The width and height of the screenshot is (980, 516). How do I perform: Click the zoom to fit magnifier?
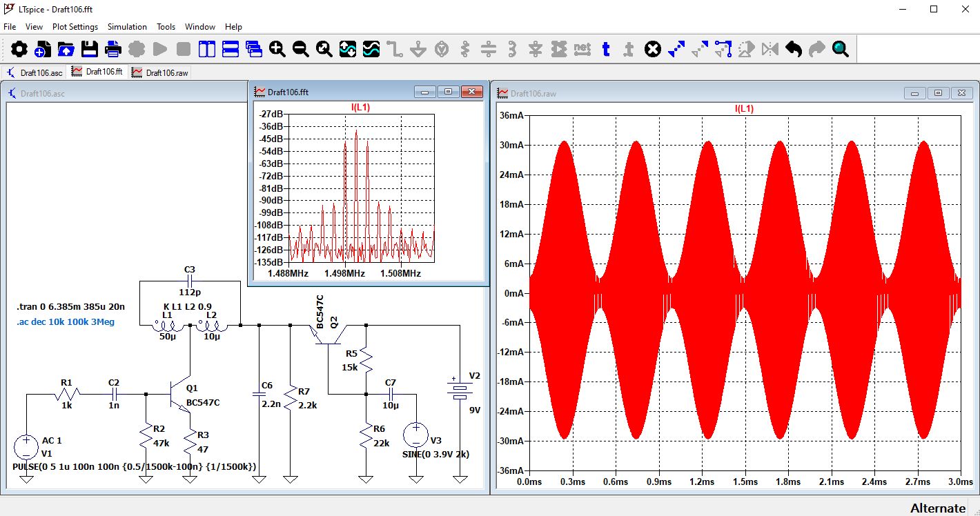[324, 49]
